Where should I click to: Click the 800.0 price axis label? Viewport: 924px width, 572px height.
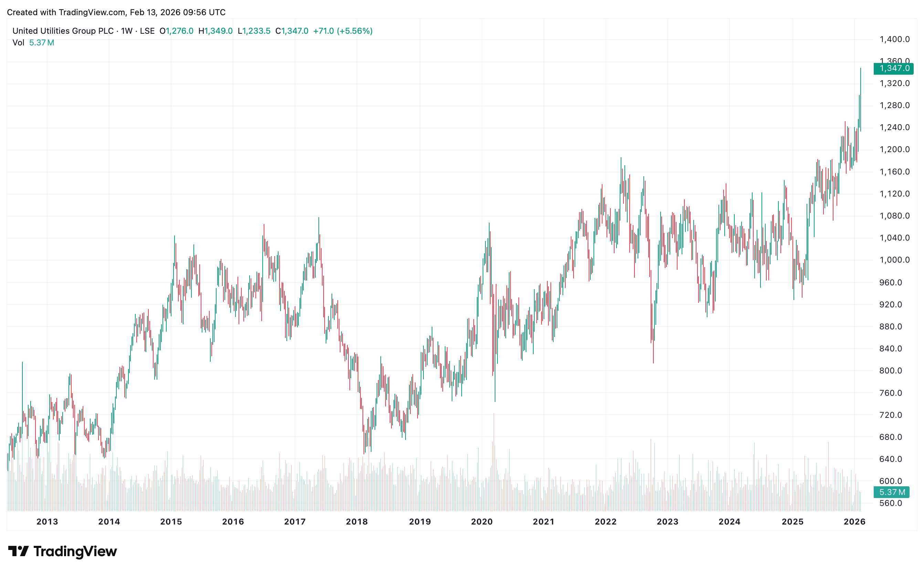(x=891, y=371)
